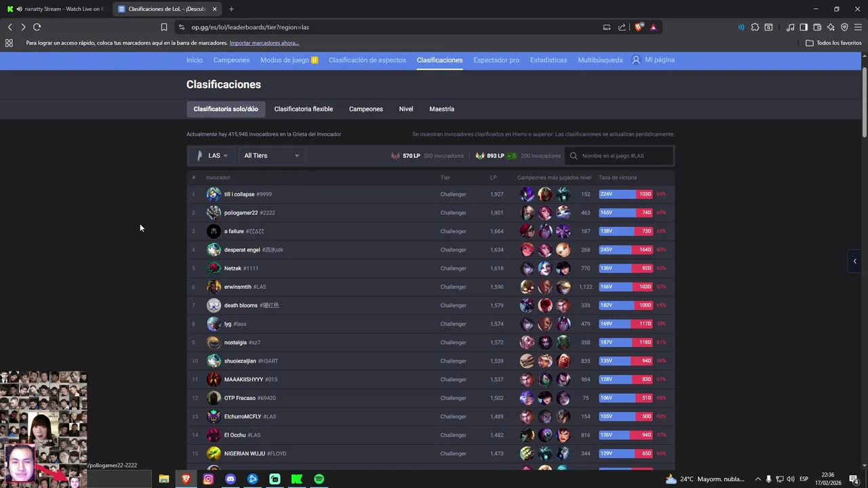Click the browser address bar URL

pos(250,27)
